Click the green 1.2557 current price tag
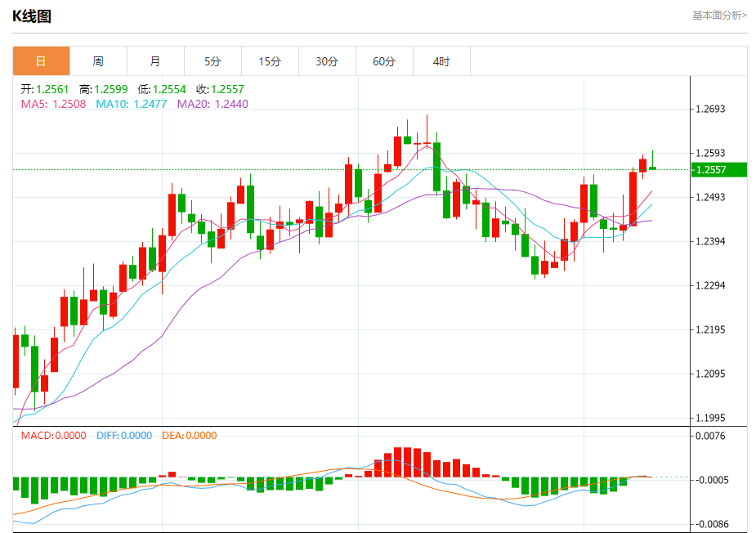 coord(719,170)
